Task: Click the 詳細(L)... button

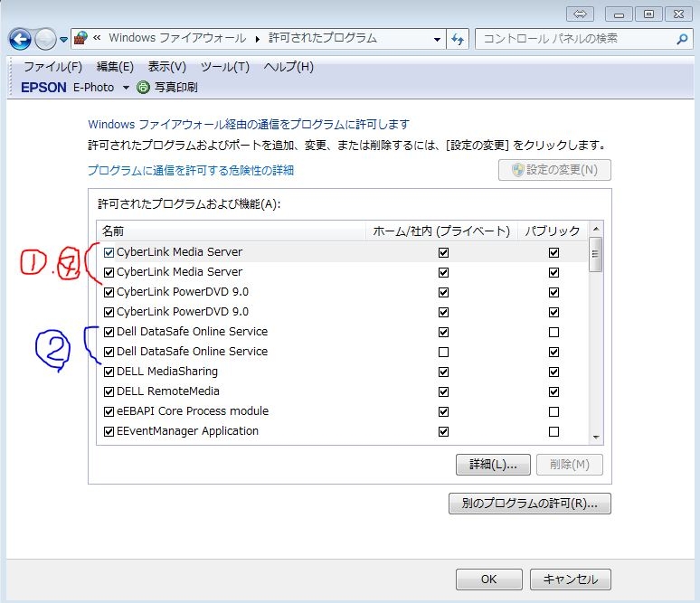Action: (493, 465)
